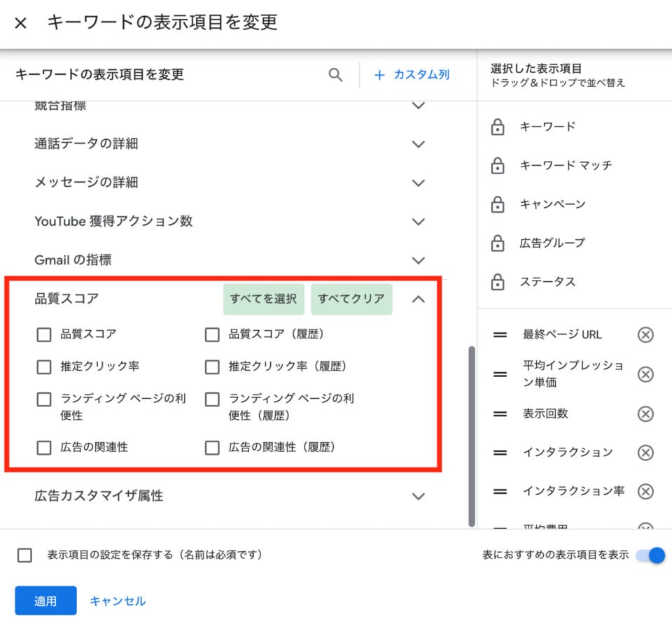
Task: Select the キーワード マッチ locked column label
Action: coord(566,165)
